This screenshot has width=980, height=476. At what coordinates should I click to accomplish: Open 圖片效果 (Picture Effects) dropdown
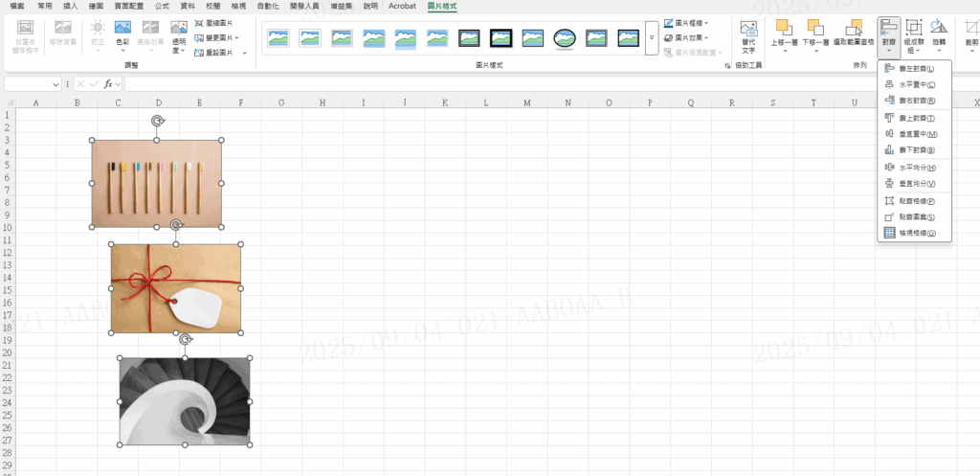tap(686, 37)
